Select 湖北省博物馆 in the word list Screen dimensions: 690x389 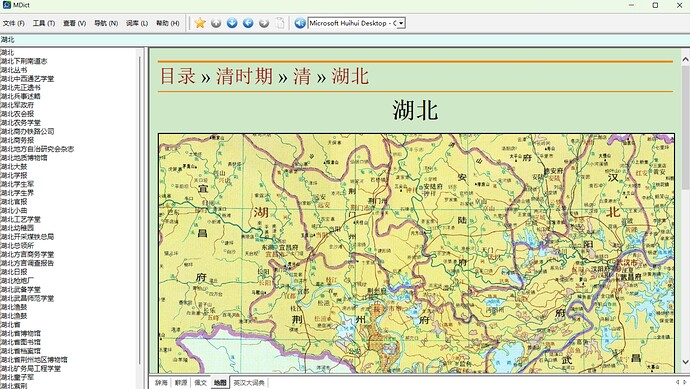[20, 333]
